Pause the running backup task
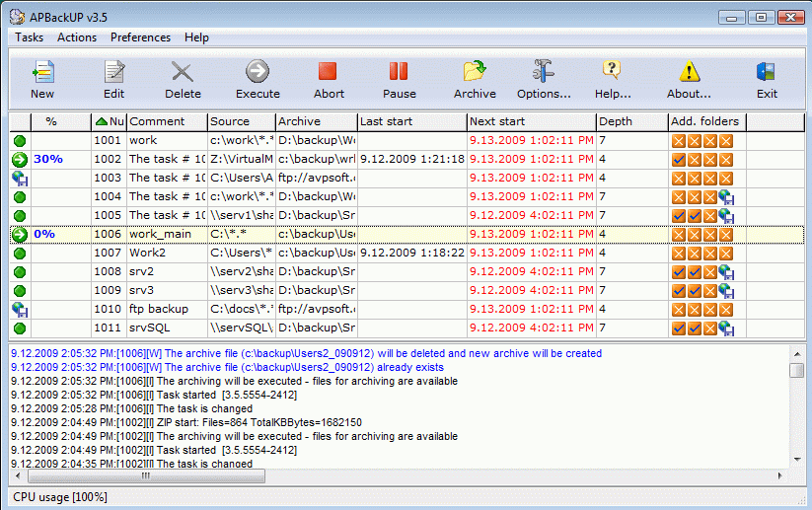The image size is (812, 510). 399,73
